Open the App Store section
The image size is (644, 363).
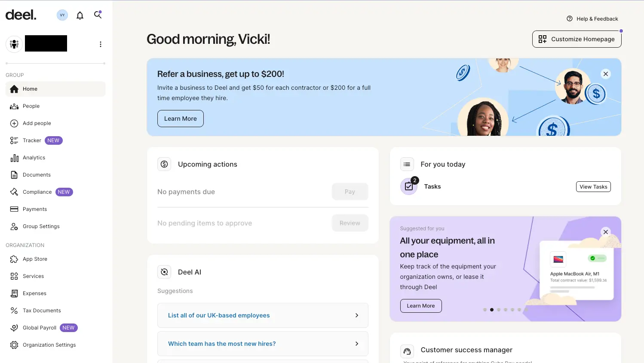34,259
